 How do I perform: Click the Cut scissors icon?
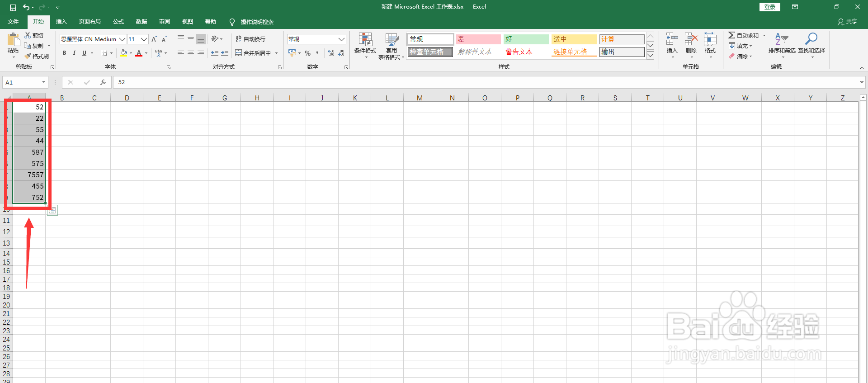28,35
